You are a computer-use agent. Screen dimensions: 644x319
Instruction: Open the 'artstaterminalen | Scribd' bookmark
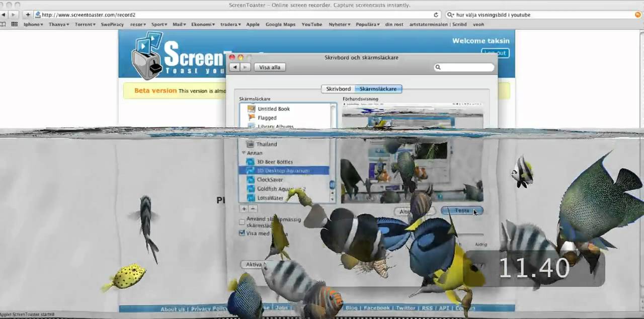click(439, 24)
